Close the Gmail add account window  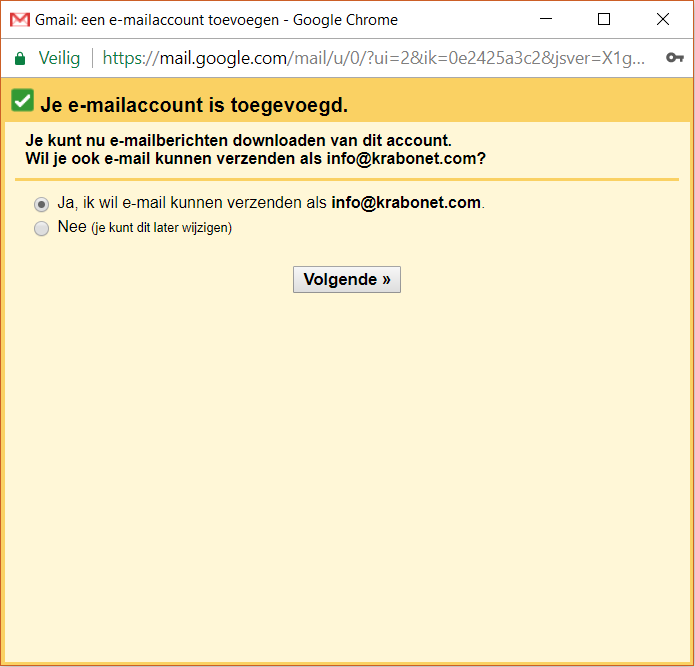pos(663,19)
